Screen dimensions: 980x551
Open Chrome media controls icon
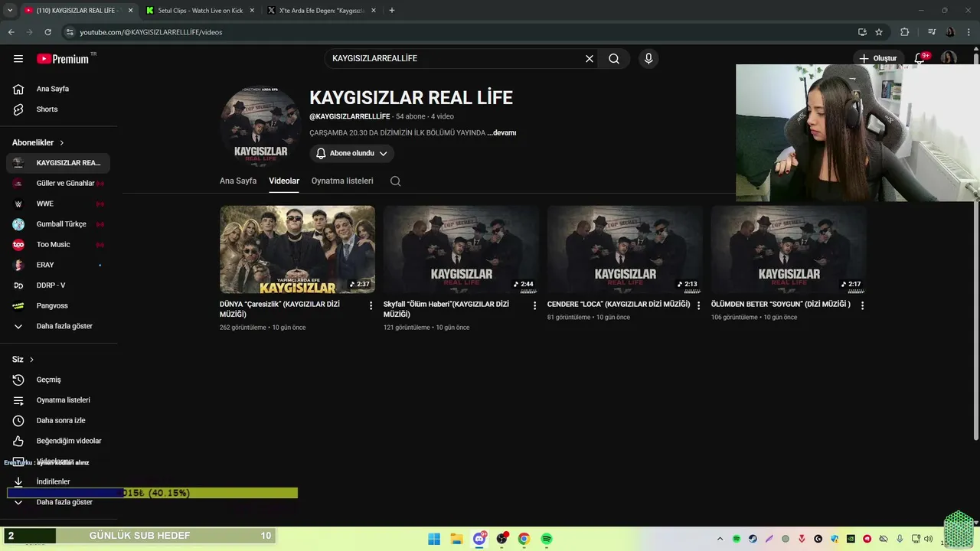pyautogui.click(x=932, y=32)
